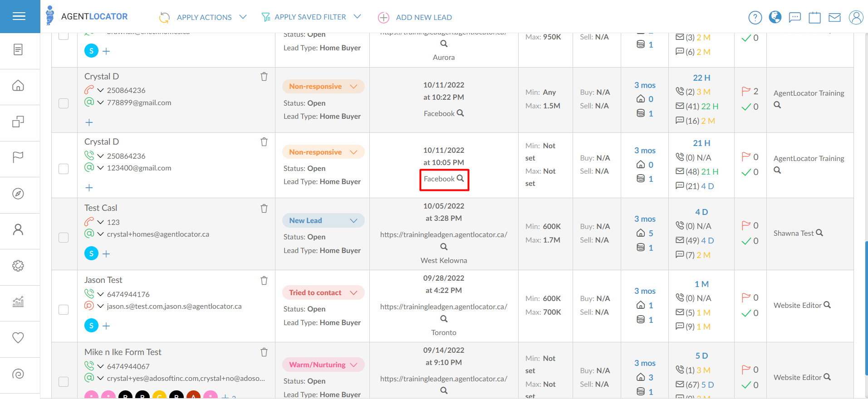The image size is (868, 399).
Task: Open the compass icon in sidebar
Action: tap(18, 194)
